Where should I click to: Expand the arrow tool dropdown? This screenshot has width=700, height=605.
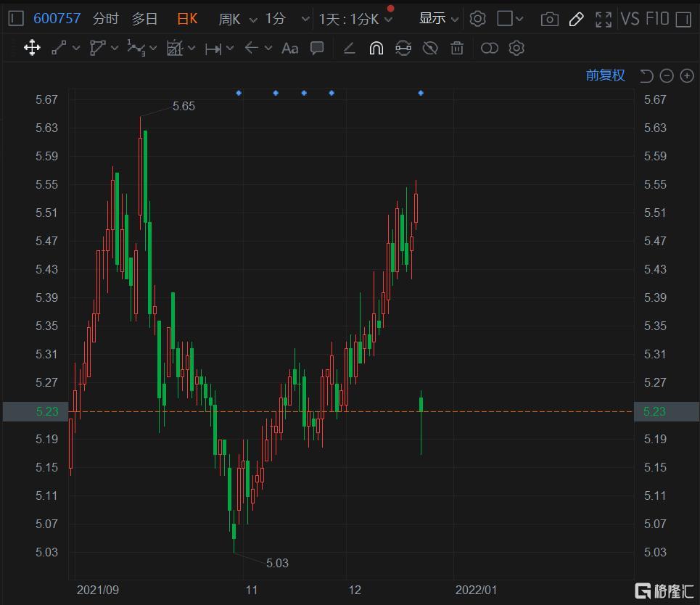pyautogui.click(x=268, y=48)
